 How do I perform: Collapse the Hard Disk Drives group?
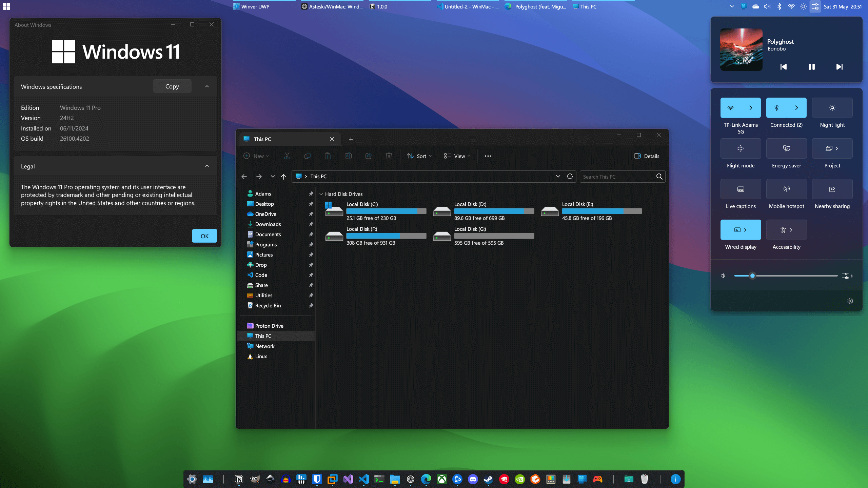pyautogui.click(x=321, y=194)
